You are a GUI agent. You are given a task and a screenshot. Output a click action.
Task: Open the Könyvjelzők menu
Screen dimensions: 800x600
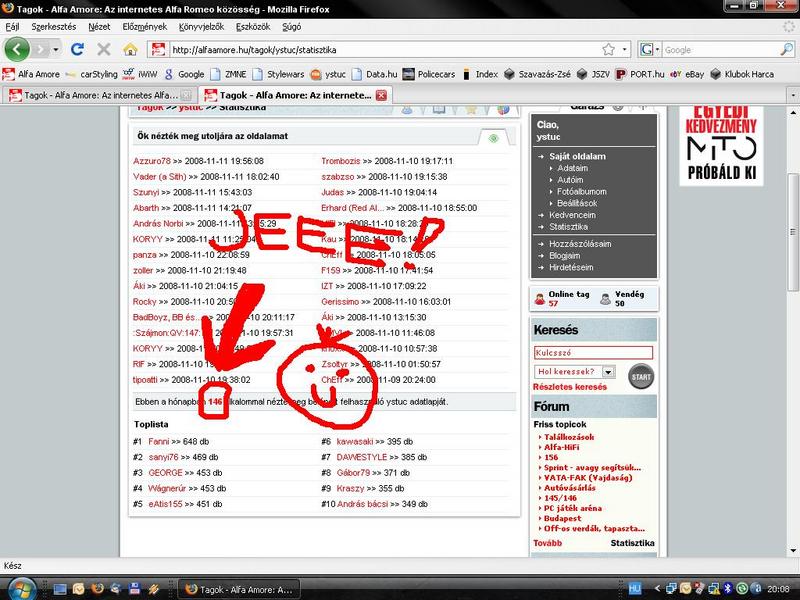pos(202,27)
